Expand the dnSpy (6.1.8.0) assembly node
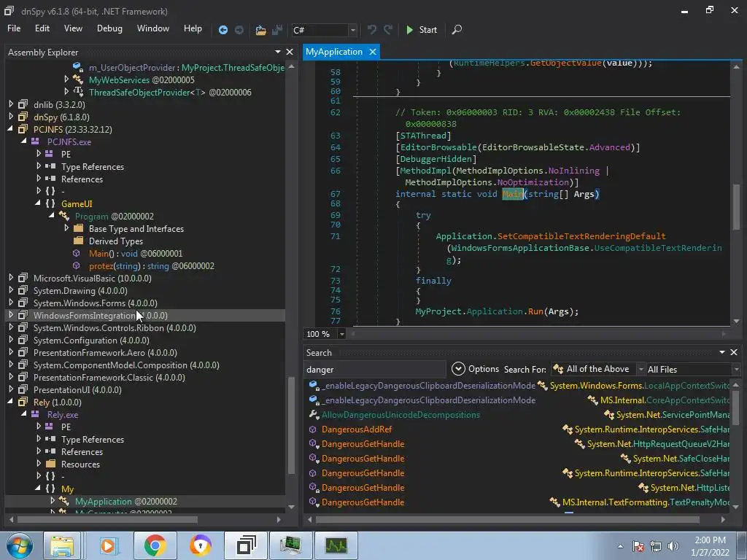The image size is (747, 560). (11, 117)
